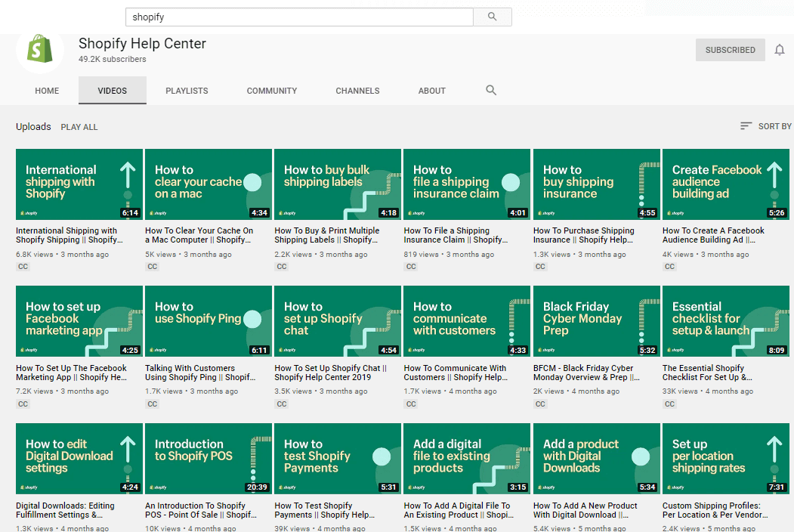Click Play All uploads

click(x=79, y=127)
